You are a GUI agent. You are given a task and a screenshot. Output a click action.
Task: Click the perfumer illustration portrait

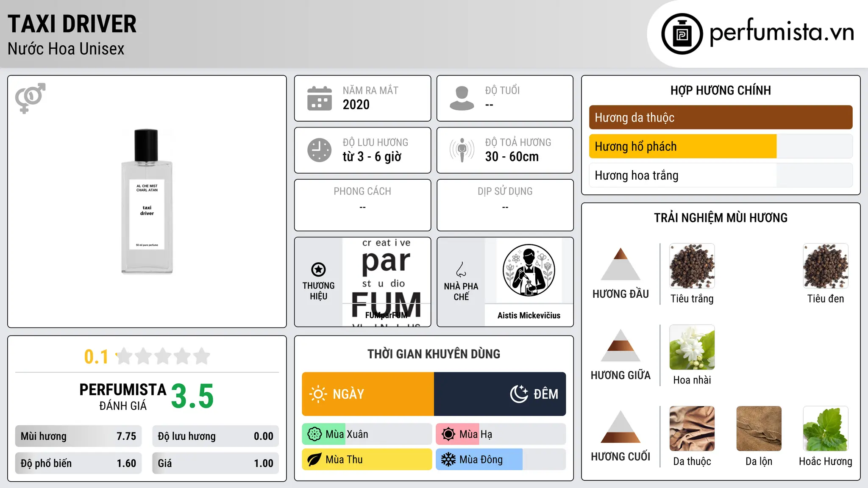[529, 270]
